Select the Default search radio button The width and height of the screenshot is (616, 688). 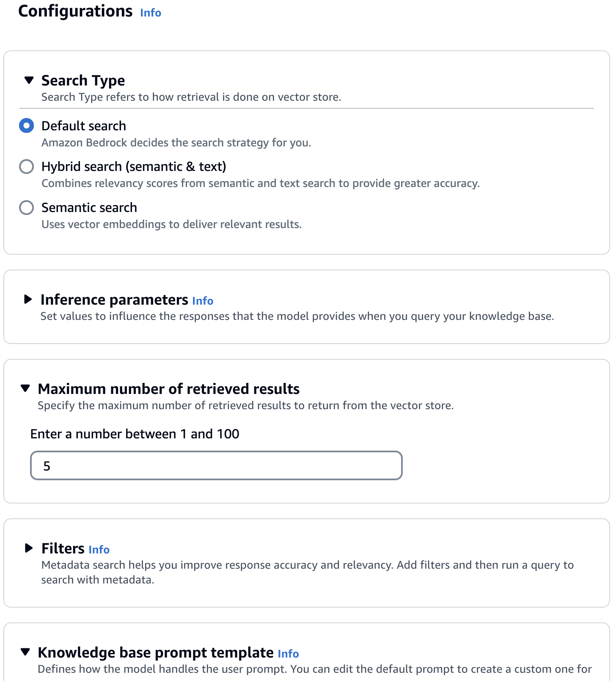27,126
